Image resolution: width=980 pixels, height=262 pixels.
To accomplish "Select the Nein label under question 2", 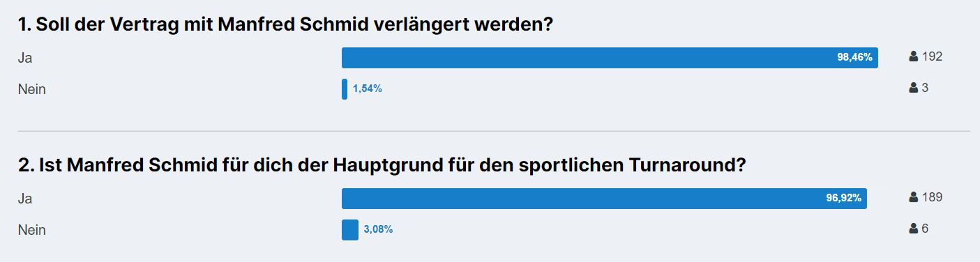I will pyautogui.click(x=31, y=231).
